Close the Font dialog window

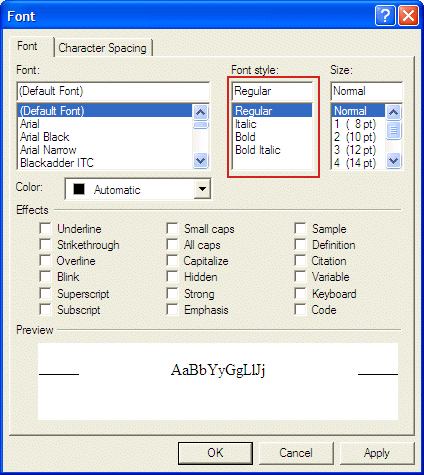[408, 16]
